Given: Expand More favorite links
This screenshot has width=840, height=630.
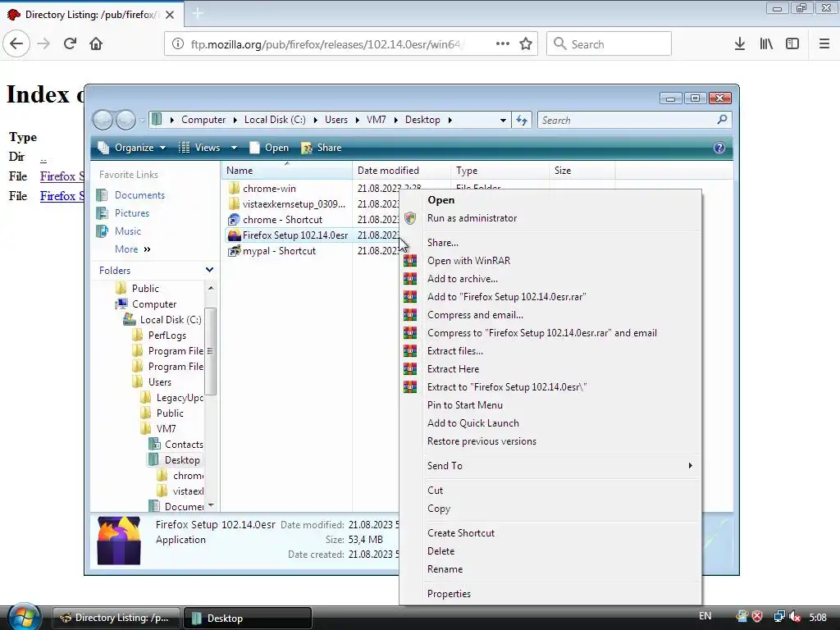Looking at the screenshot, I should 133,249.
